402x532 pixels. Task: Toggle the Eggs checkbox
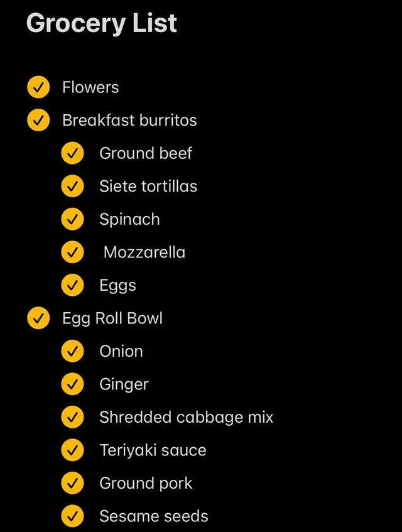coord(73,285)
